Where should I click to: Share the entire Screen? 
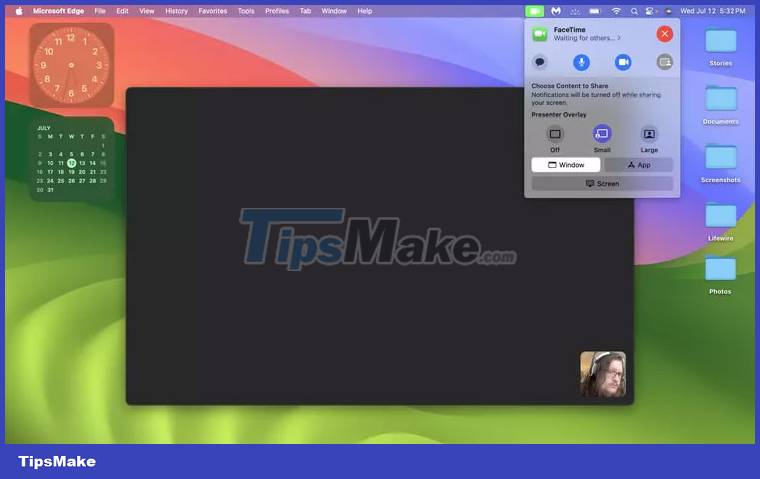pyautogui.click(x=602, y=183)
